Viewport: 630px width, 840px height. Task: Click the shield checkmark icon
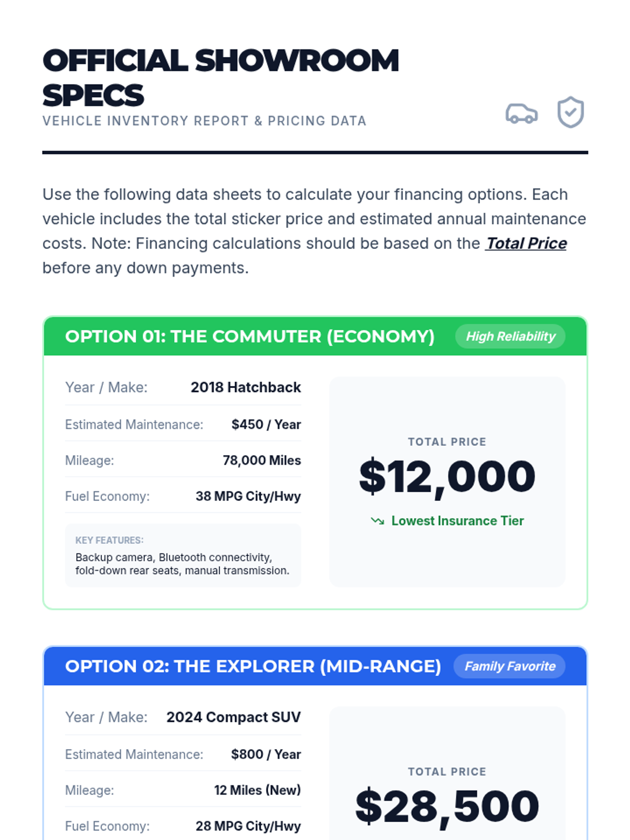tap(570, 112)
